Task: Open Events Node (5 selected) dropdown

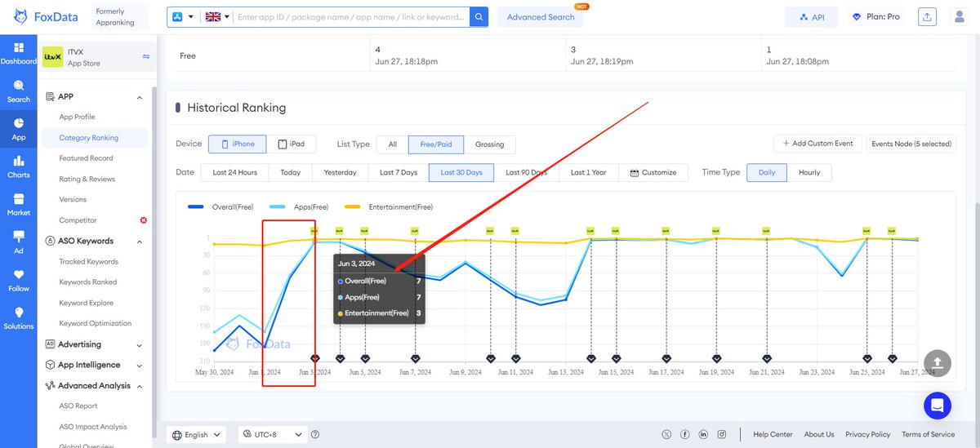Action: coord(911,144)
